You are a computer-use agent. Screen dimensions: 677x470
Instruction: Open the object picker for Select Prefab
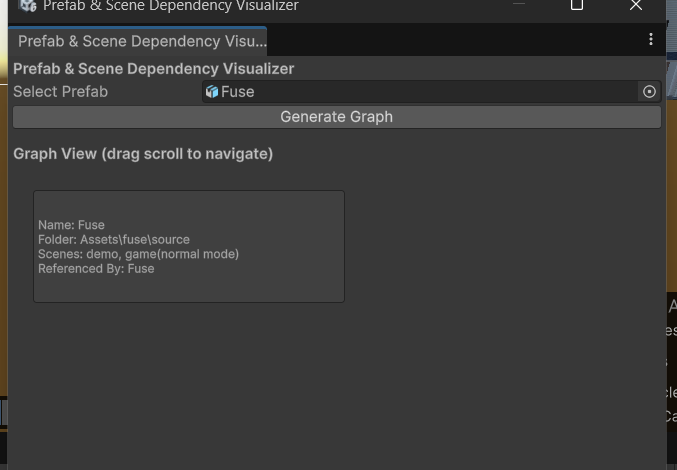(x=650, y=92)
